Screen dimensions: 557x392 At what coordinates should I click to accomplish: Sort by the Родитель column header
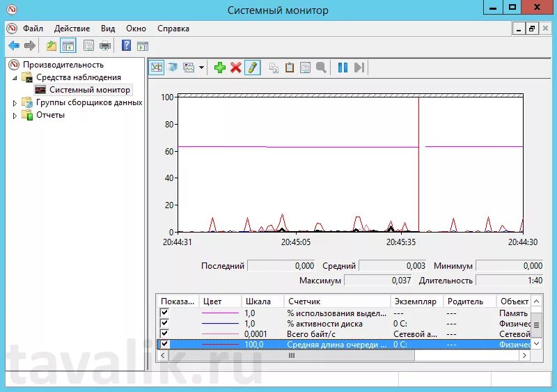click(469, 301)
